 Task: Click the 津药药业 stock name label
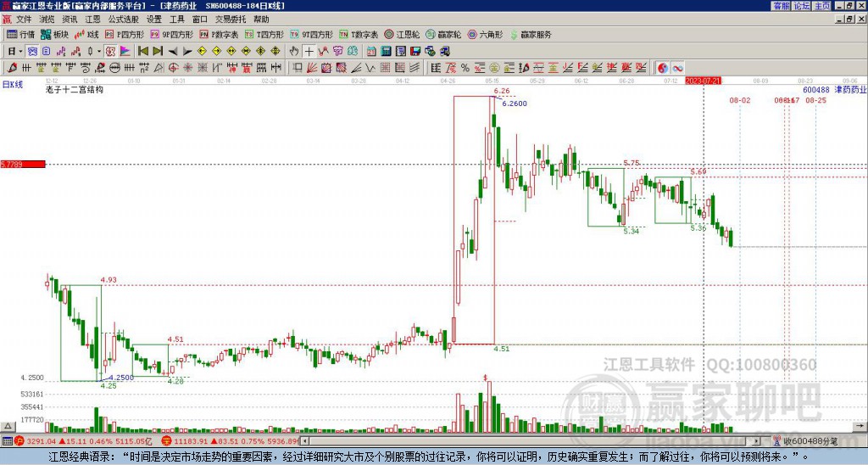pos(850,89)
